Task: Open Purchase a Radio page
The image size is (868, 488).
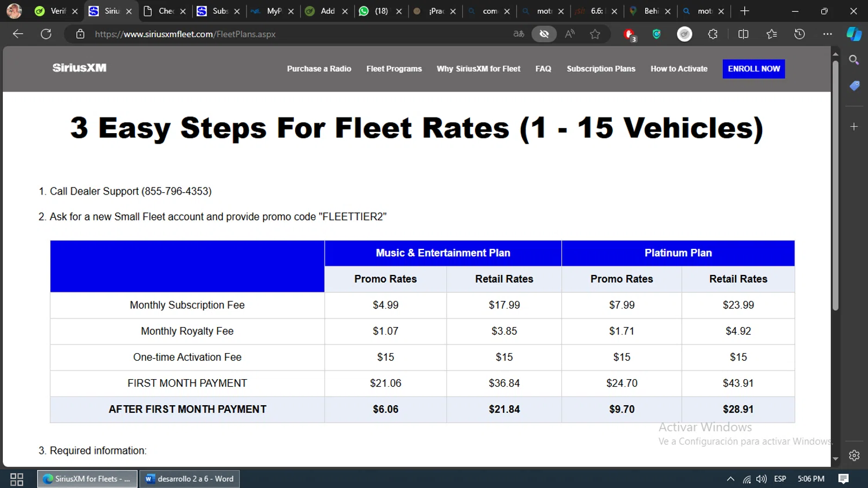Action: [x=319, y=68]
